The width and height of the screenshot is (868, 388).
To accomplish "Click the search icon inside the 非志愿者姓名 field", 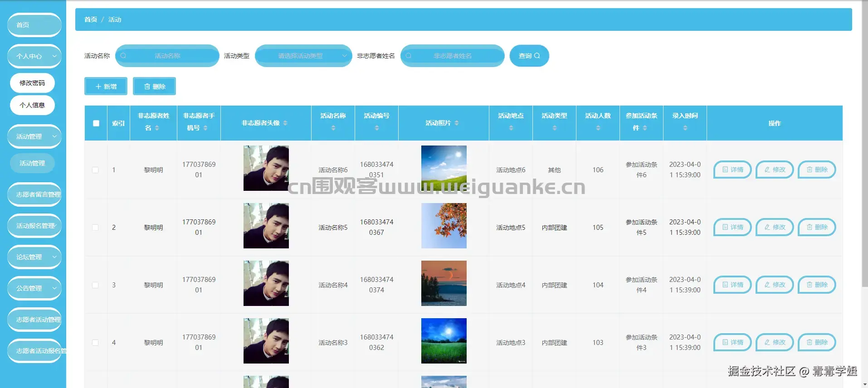I will (x=409, y=56).
